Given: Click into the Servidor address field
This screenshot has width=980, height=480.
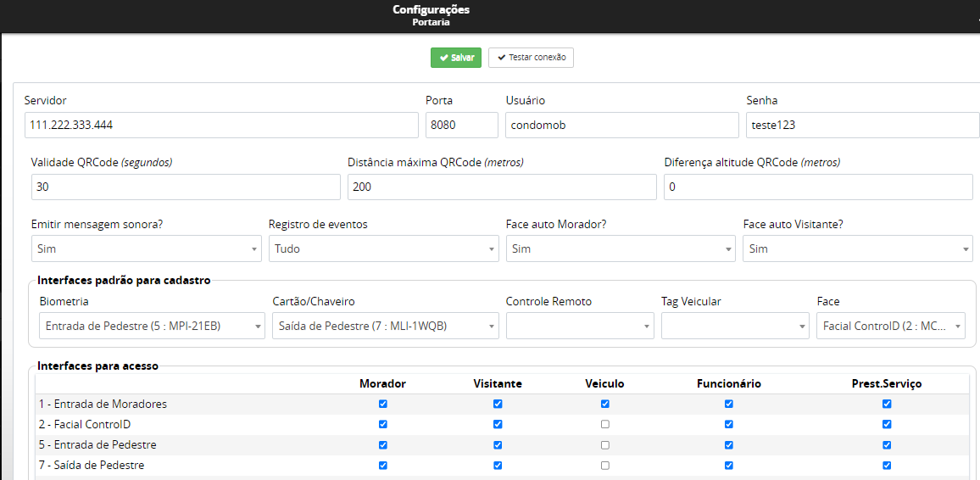Looking at the screenshot, I should click(221, 125).
